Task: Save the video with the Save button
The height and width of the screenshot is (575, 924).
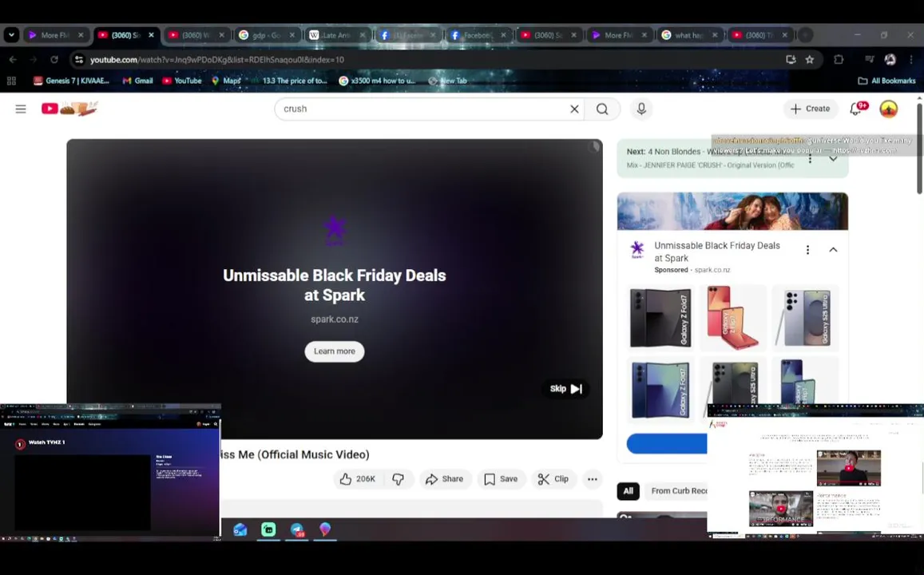Action: pyautogui.click(x=501, y=479)
